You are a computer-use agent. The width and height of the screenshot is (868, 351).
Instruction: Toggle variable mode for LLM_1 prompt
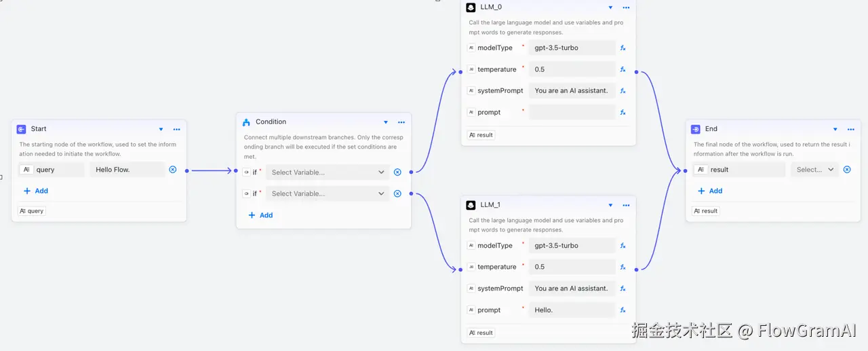coord(623,310)
